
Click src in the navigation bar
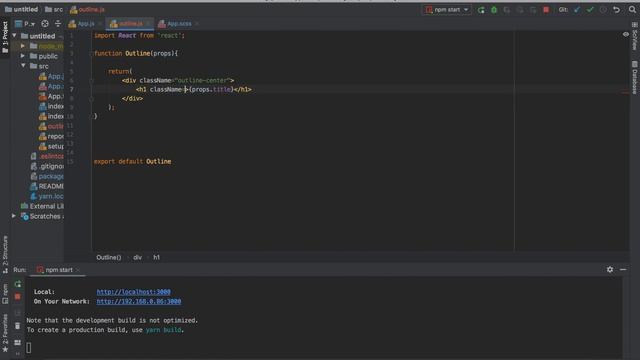pyautogui.click(x=54, y=9)
